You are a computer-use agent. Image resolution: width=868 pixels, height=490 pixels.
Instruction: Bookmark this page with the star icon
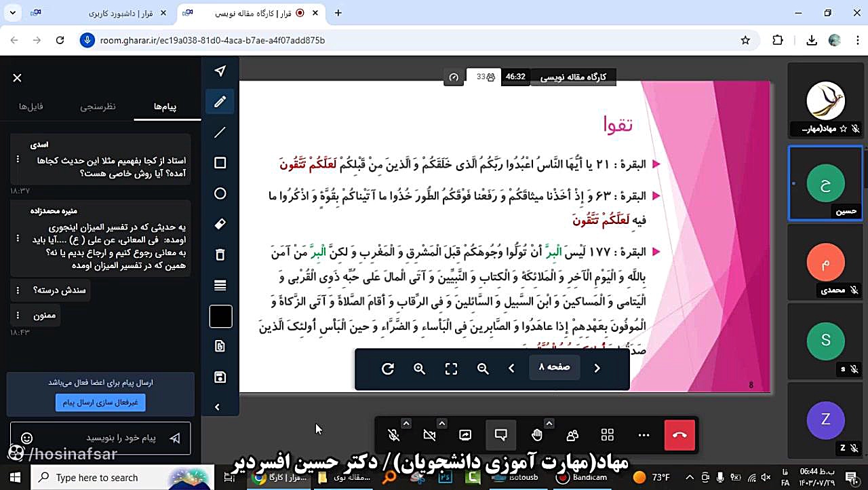tap(746, 40)
